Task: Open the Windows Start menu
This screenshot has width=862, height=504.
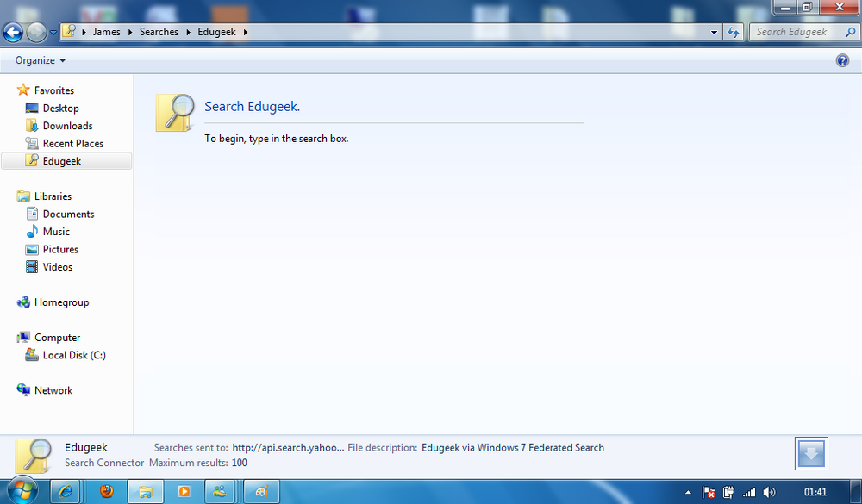Action: 22,491
